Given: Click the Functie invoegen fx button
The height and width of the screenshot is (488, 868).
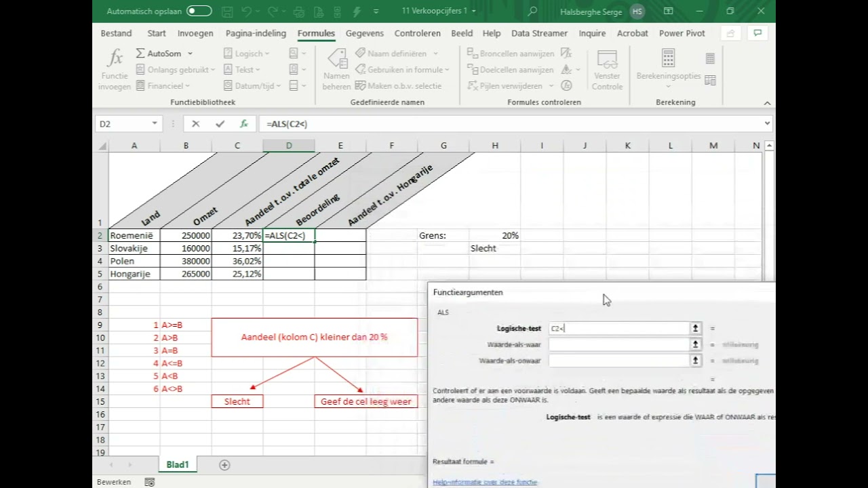Looking at the screenshot, I should point(115,69).
